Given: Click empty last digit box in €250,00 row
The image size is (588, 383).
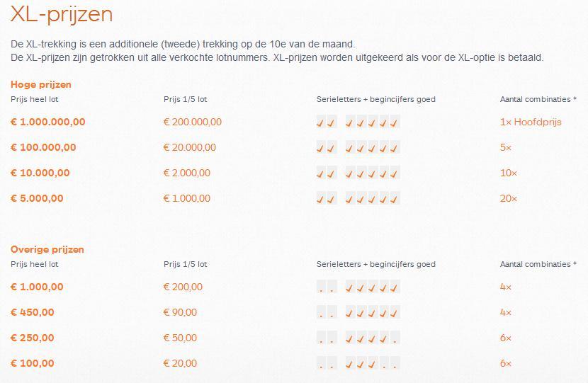Looking at the screenshot, I should tap(395, 338).
